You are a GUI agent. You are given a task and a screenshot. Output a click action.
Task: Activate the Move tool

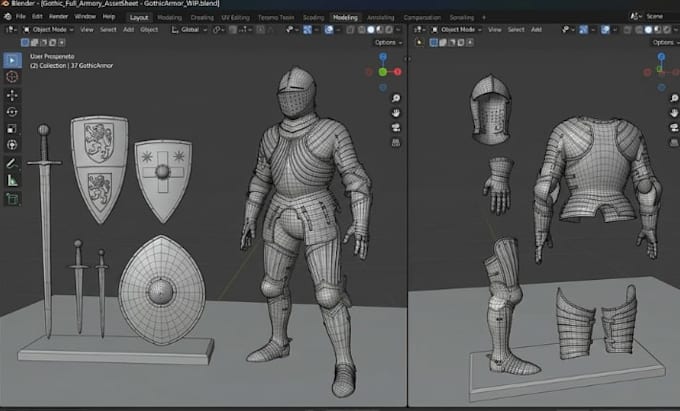pyautogui.click(x=12, y=95)
